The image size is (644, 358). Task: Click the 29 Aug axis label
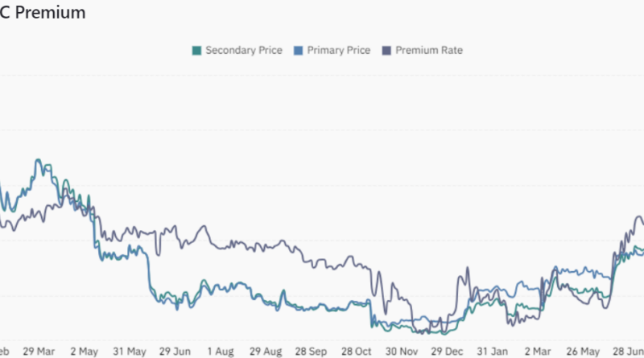(x=265, y=352)
